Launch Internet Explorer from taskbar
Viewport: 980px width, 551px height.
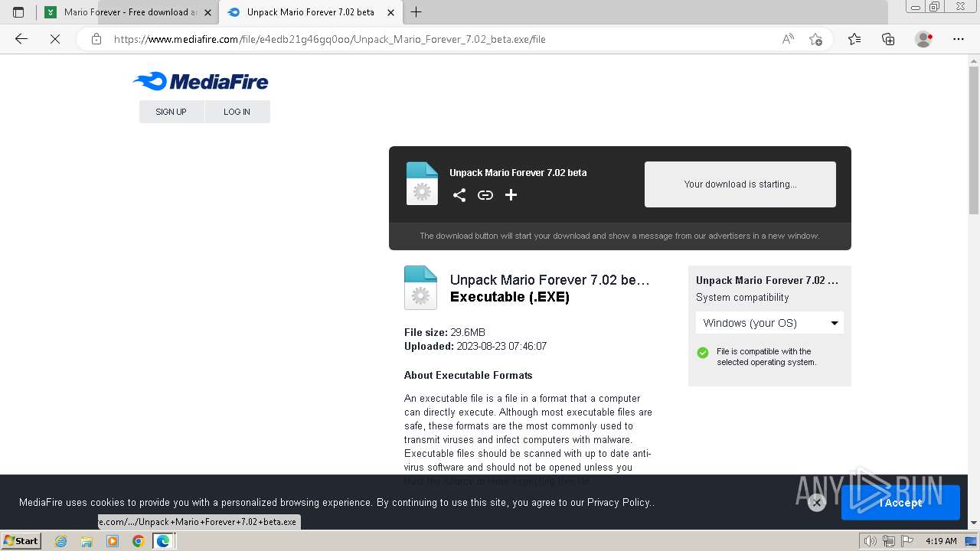61,541
